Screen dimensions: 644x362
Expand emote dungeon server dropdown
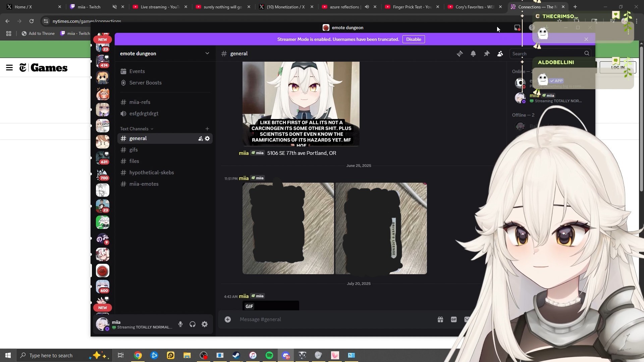coord(207,54)
